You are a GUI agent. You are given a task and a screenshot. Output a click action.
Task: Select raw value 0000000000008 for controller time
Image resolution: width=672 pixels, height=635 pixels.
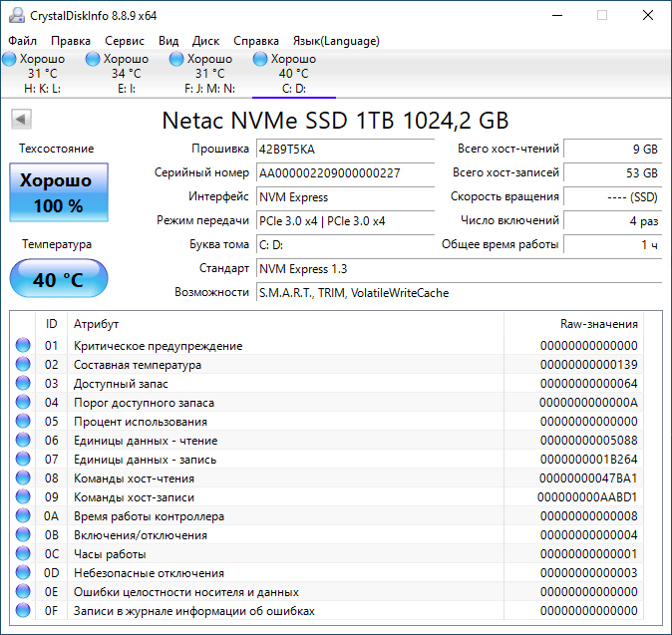coord(589,516)
